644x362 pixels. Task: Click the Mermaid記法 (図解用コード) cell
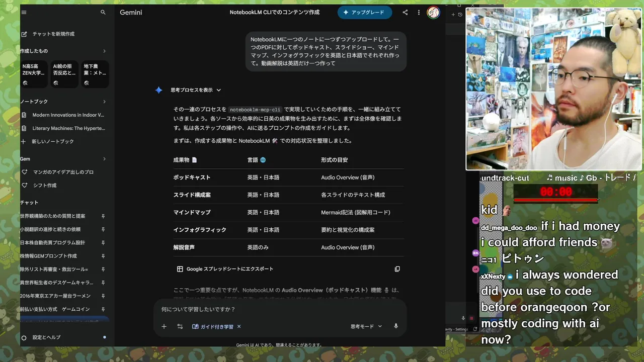pos(356,212)
